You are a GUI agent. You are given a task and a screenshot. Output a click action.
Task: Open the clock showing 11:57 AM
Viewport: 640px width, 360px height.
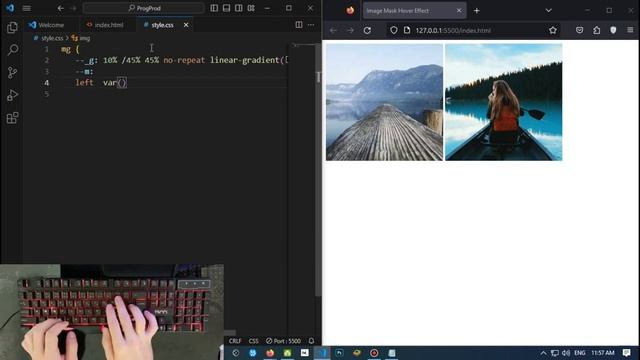603,353
